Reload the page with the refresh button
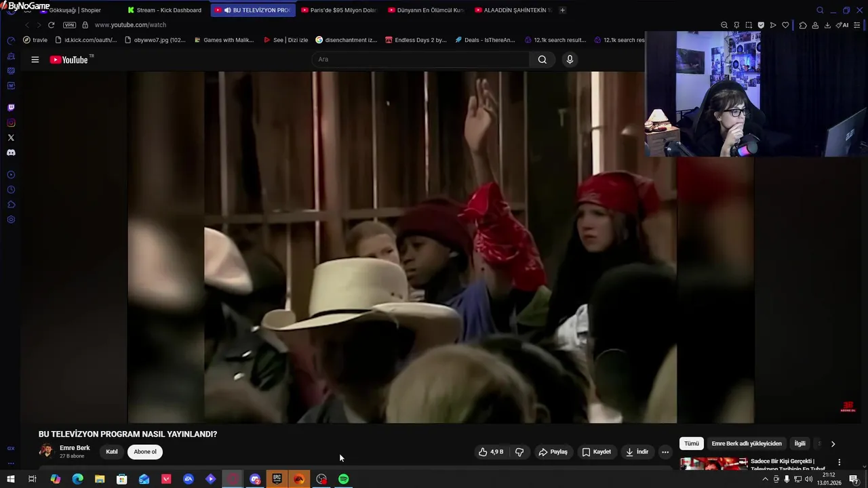Screen dimensions: 868x488 51,25
